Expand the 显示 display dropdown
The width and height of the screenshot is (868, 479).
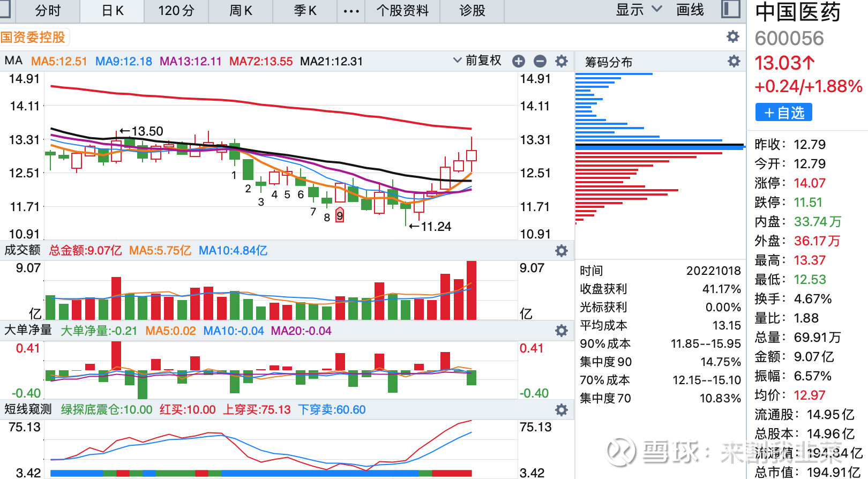639,10
